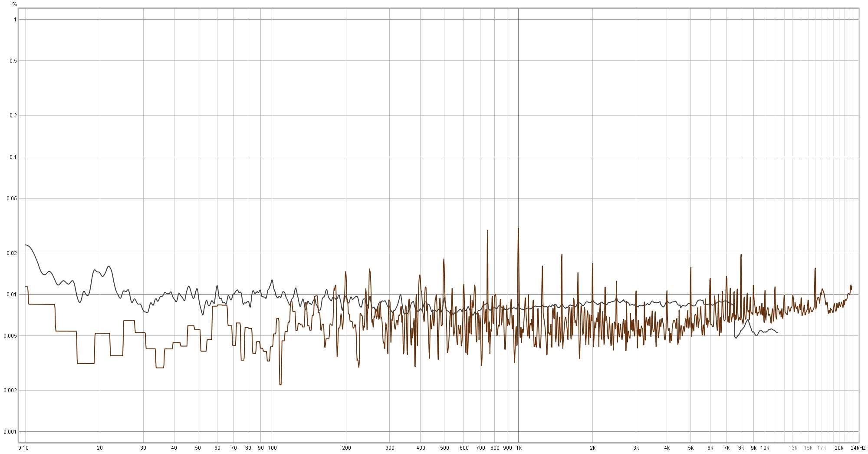Click the 8k frequency axis label
The height and width of the screenshot is (454, 868).
741,448
